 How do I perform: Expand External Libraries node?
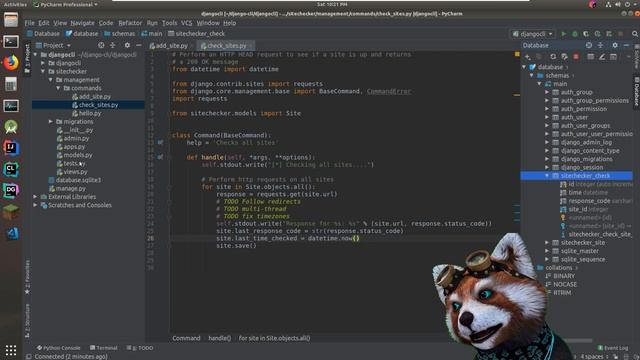36,197
